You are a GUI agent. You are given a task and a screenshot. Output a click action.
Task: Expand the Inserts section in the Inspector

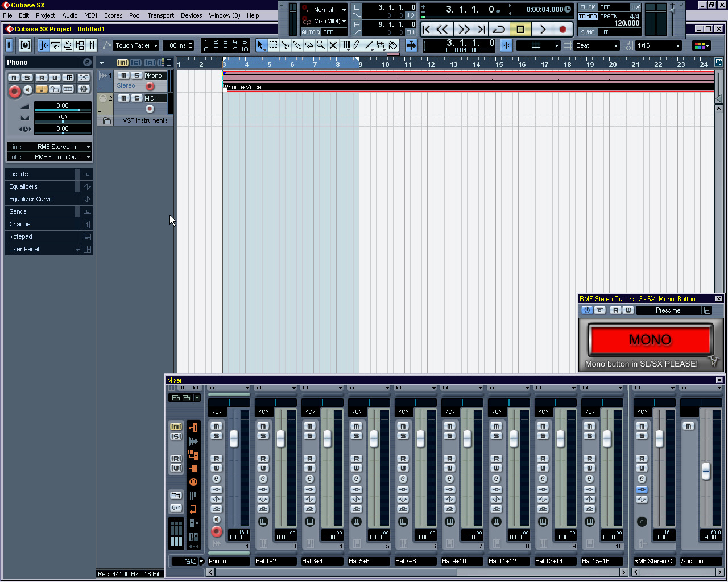point(49,174)
